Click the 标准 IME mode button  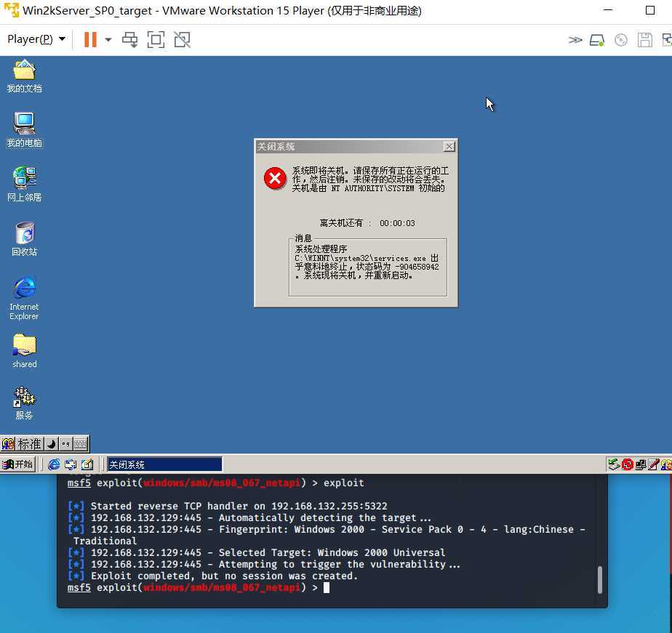coord(30,444)
